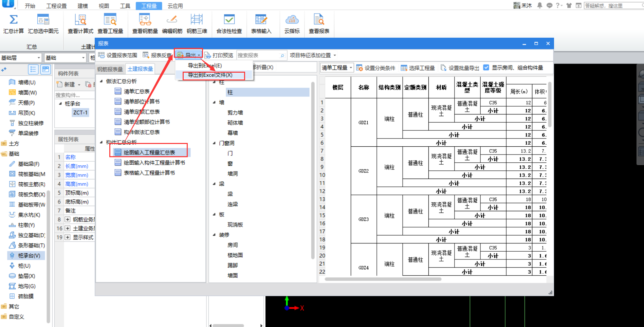
Task: Click the 编辑钢筋 icon
Action: pyautogui.click(x=172, y=20)
